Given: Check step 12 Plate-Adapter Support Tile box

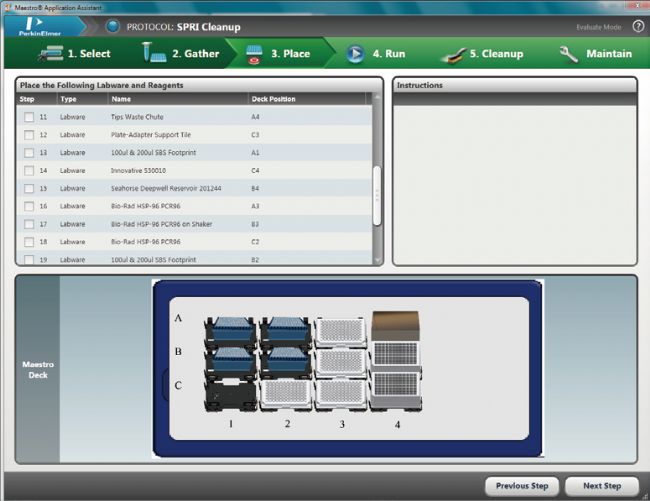Looking at the screenshot, I should [29, 135].
